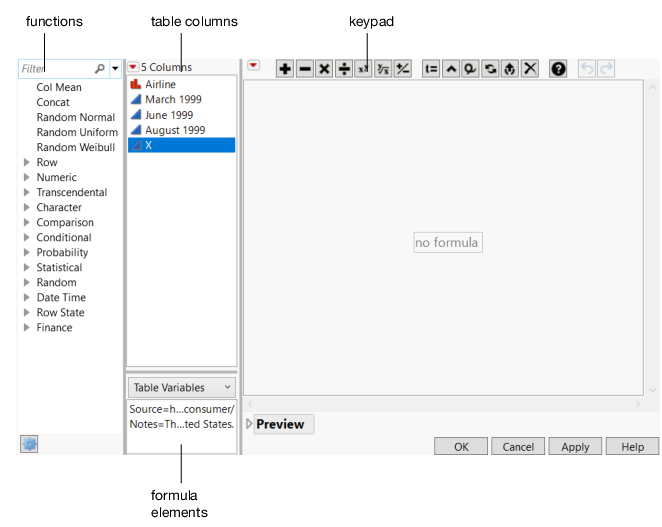Expand the Finance function group

click(x=27, y=327)
